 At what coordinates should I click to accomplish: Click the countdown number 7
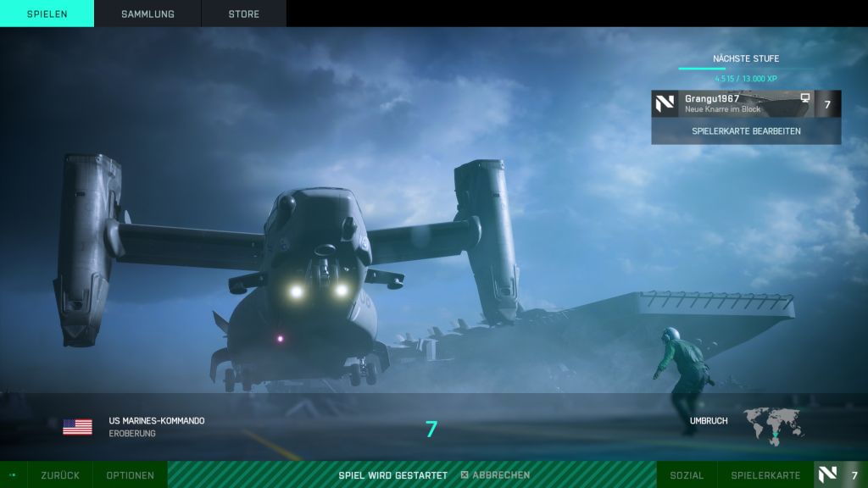pyautogui.click(x=431, y=429)
